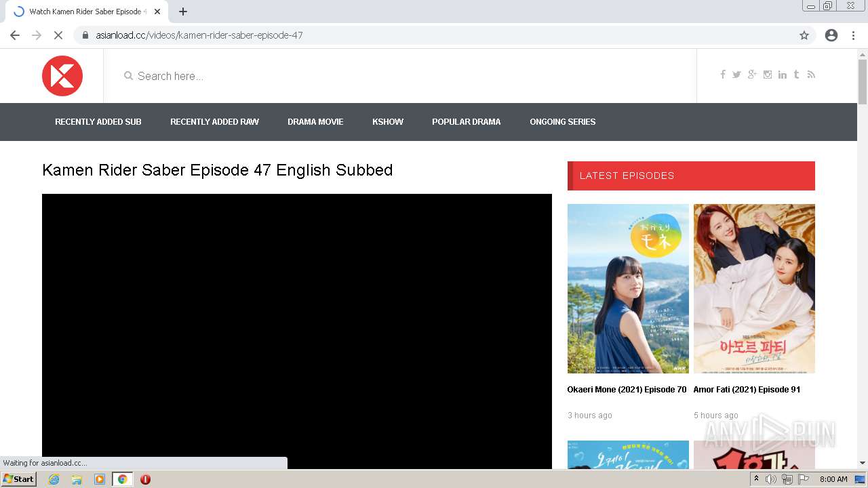The image size is (868, 488).
Task: Open Popular Drama section
Action: click(467, 122)
